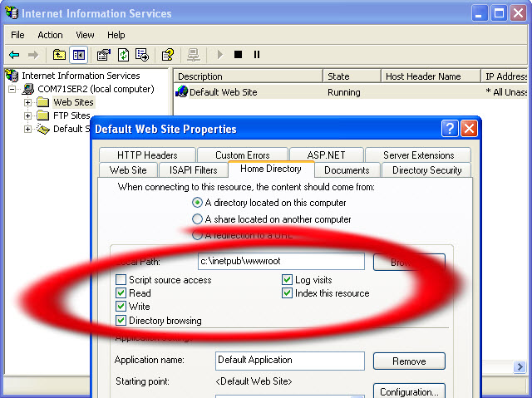Click the Start item play icon
This screenshot has width=532, height=398.
click(x=219, y=55)
